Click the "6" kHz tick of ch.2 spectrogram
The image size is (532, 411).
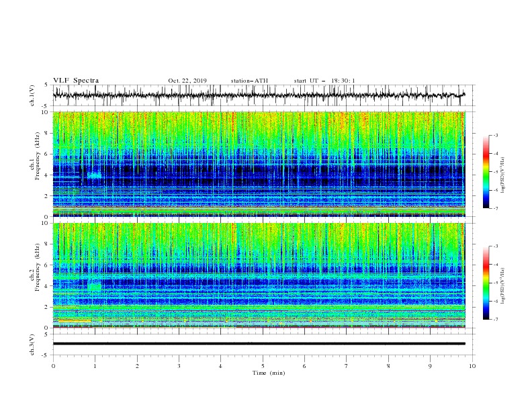(46, 265)
